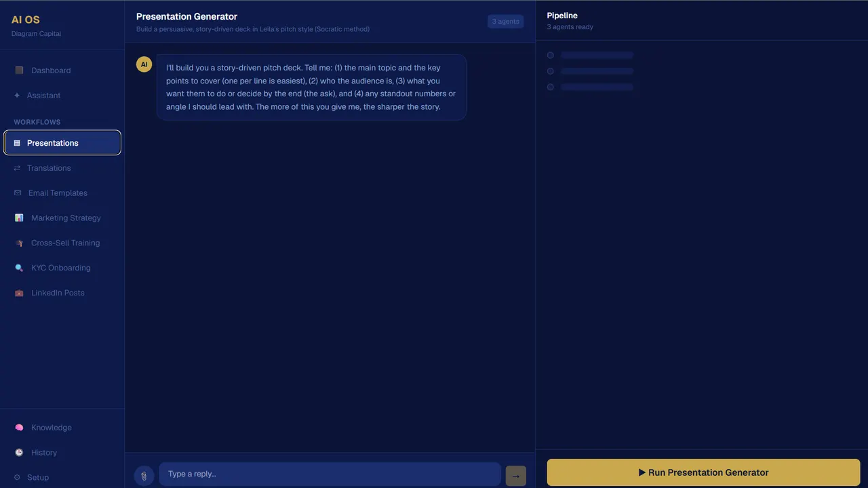Go to the Assistant section
The image size is (868, 488).
(62, 96)
